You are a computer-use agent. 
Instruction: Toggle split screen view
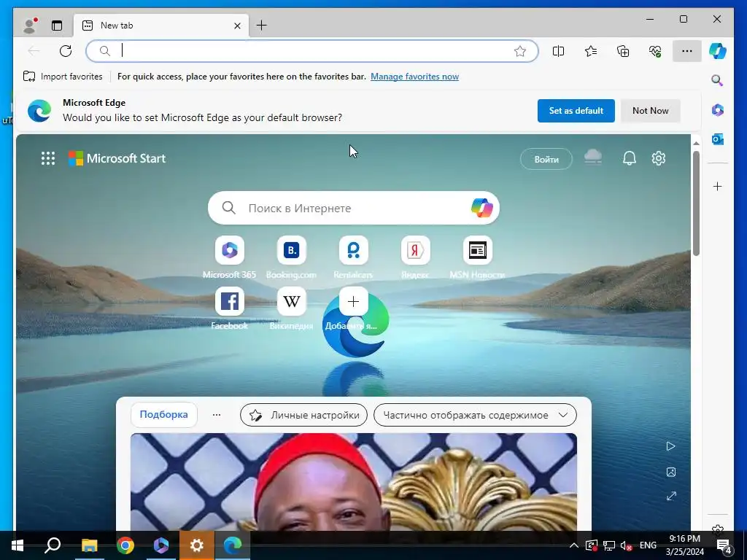(558, 51)
